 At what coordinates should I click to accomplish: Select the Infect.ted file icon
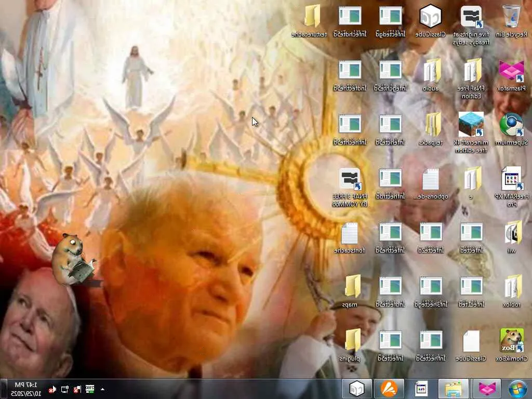tap(471, 291)
